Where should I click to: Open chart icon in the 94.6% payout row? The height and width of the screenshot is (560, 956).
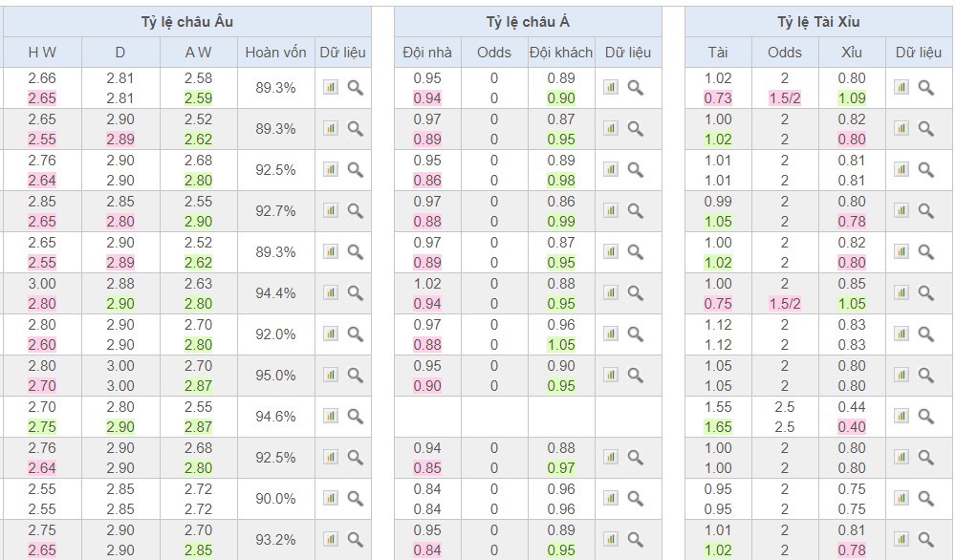[331, 416]
